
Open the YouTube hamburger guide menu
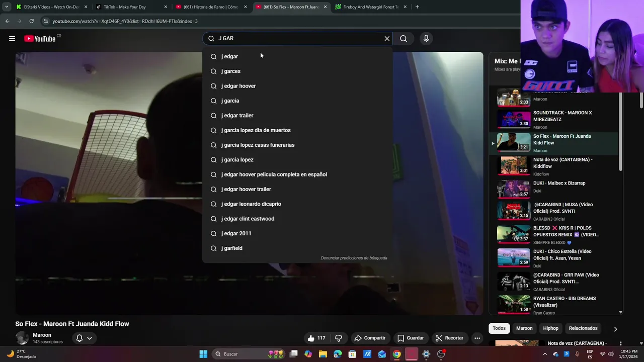(12, 39)
